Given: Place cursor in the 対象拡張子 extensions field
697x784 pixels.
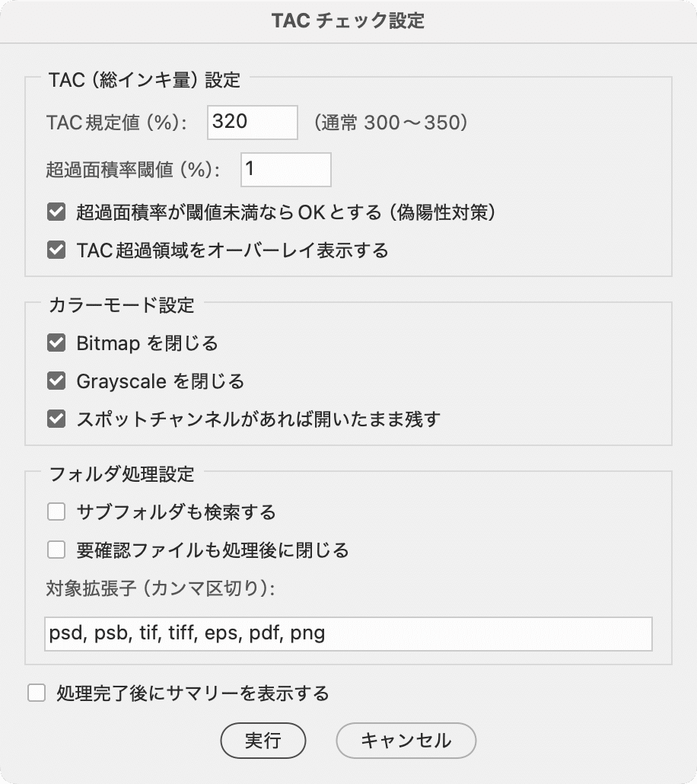Looking at the screenshot, I should [348, 633].
